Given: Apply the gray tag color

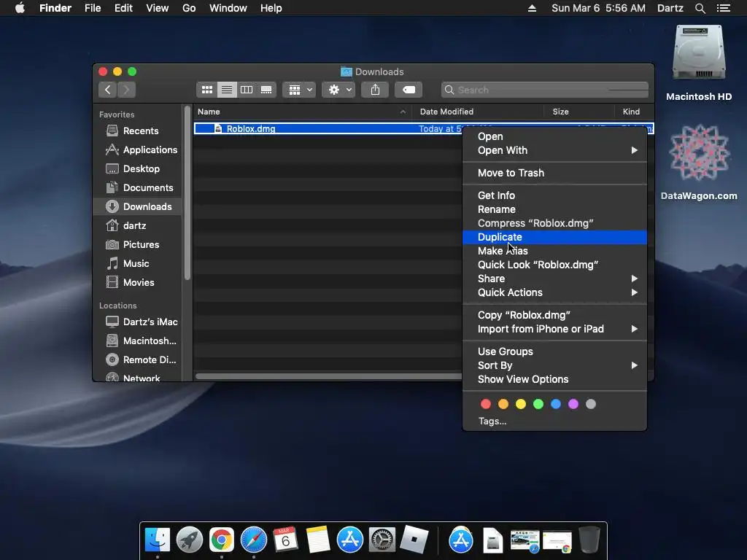Looking at the screenshot, I should pos(591,404).
